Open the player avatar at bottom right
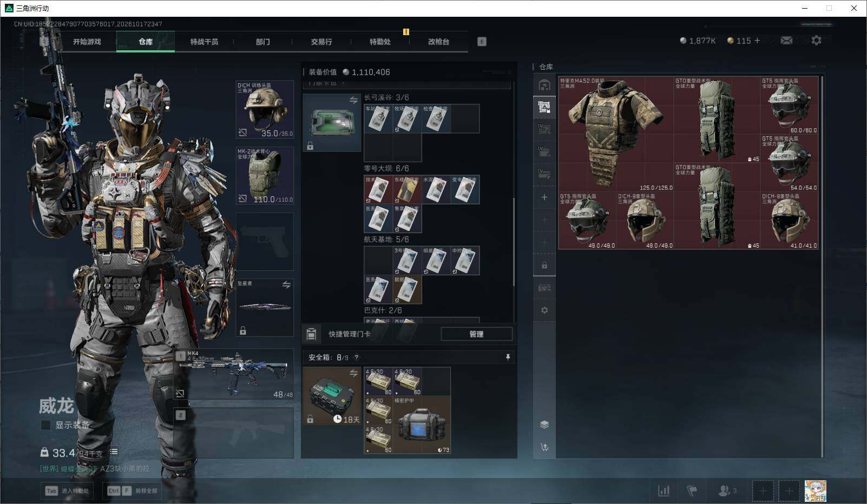The image size is (867, 504). pyautogui.click(x=815, y=491)
